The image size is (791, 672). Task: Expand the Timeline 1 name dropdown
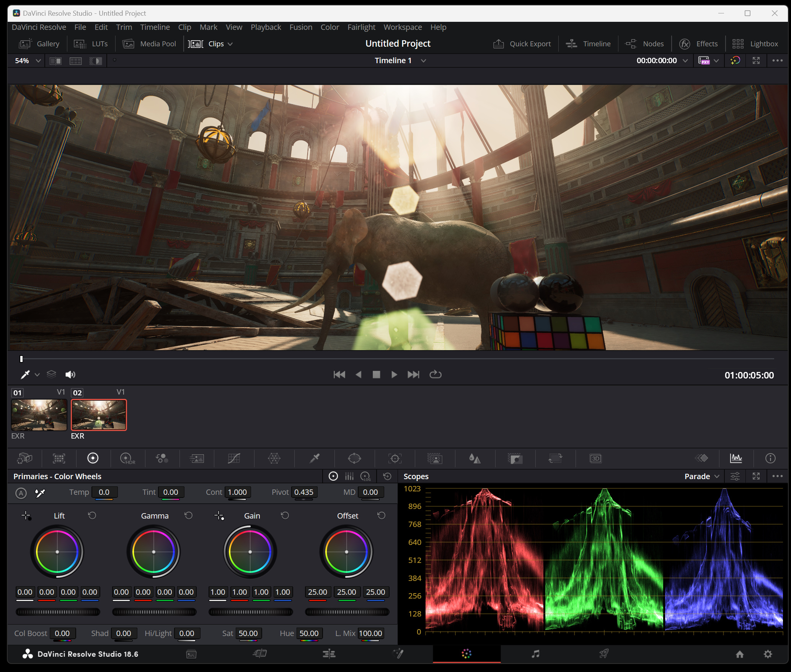click(423, 60)
